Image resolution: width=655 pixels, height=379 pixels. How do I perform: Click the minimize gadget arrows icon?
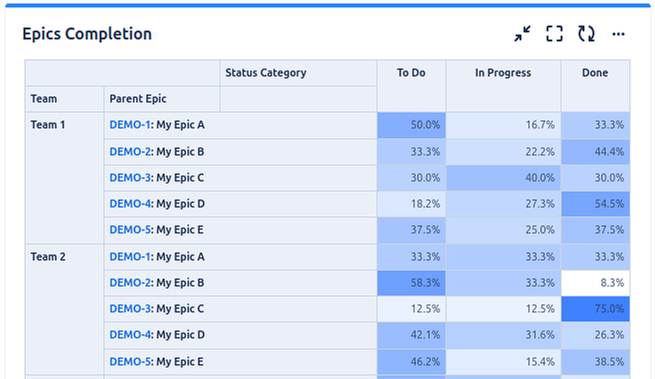click(522, 34)
